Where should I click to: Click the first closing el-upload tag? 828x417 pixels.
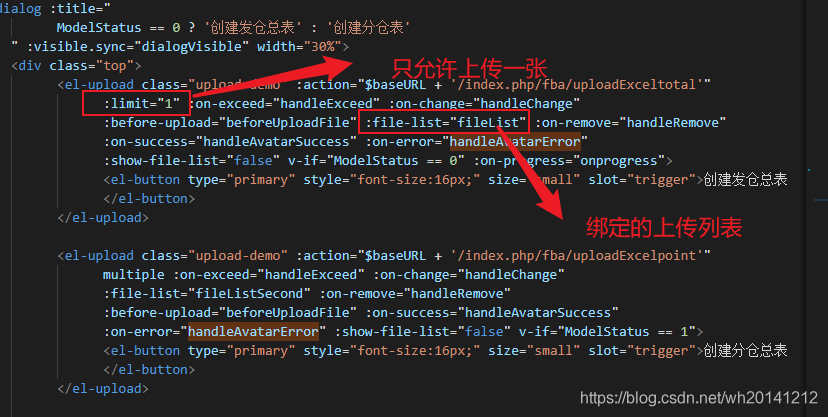click(x=103, y=217)
